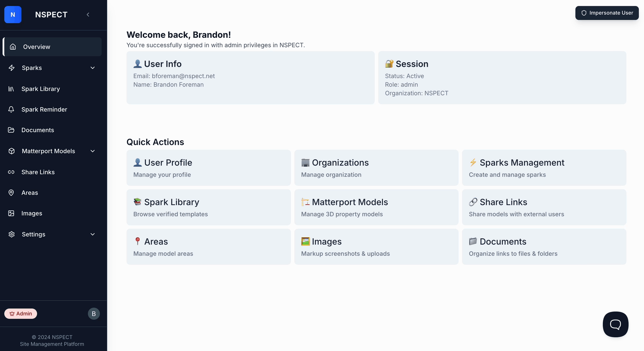Click the 'Role: admin' text
The height and width of the screenshot is (351, 644).
click(401, 85)
